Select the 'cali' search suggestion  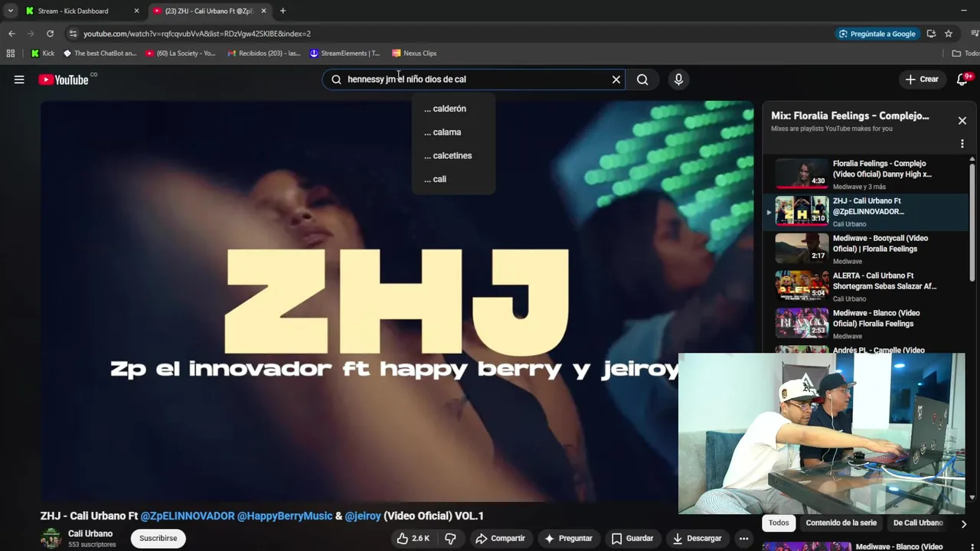tap(453, 179)
